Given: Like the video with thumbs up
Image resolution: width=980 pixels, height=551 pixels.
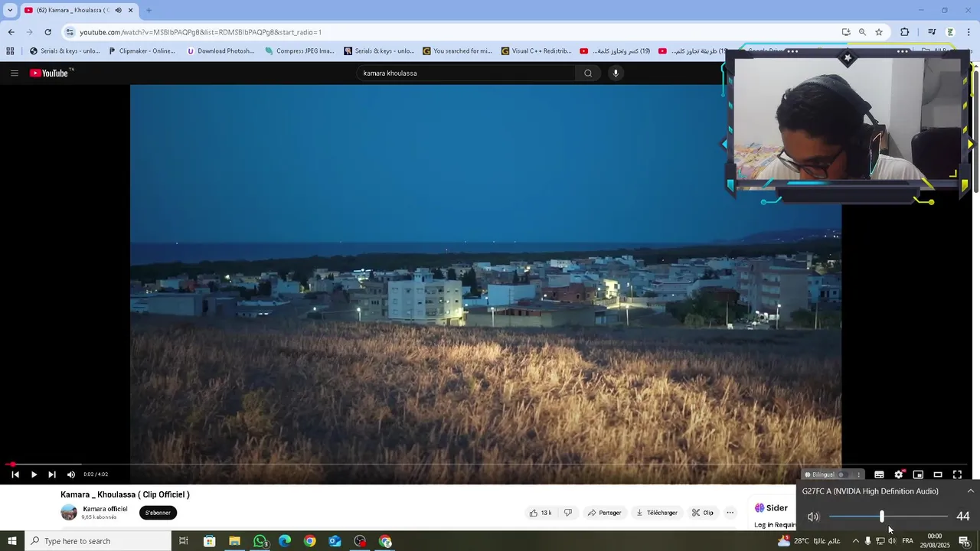Looking at the screenshot, I should [x=541, y=513].
